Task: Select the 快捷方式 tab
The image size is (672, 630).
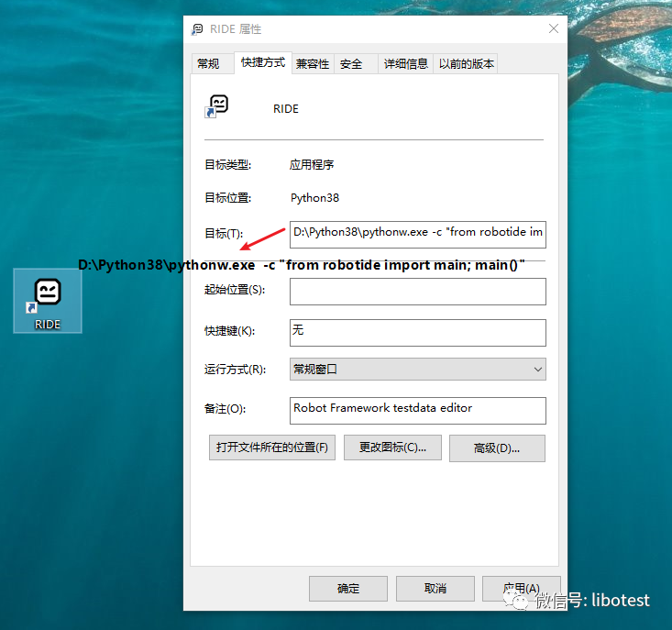Action: point(263,62)
